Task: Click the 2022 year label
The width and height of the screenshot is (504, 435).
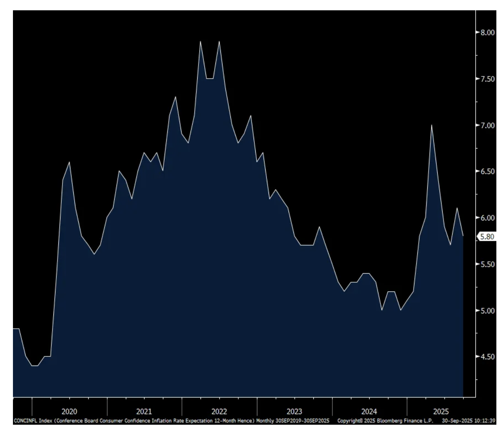Action: pos(219,412)
